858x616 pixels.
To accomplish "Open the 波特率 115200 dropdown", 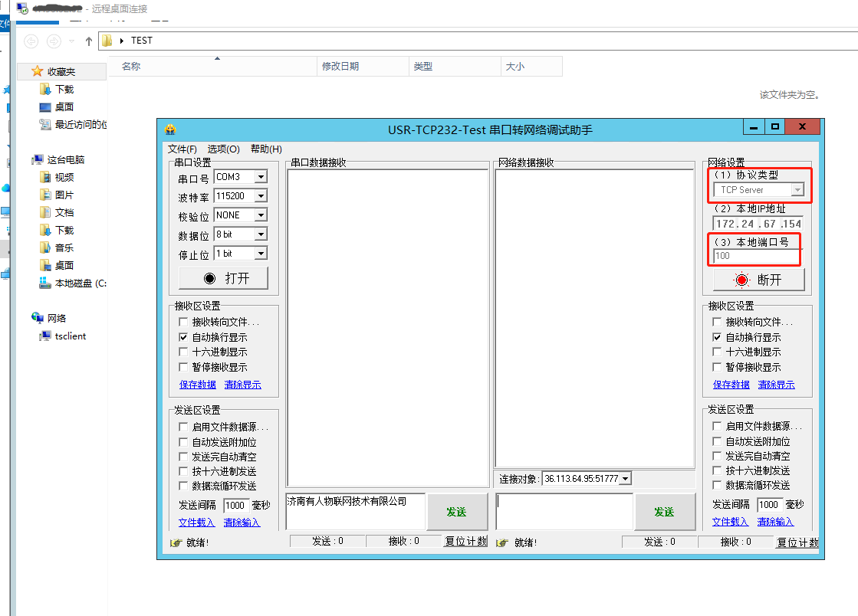I will tap(261, 196).
